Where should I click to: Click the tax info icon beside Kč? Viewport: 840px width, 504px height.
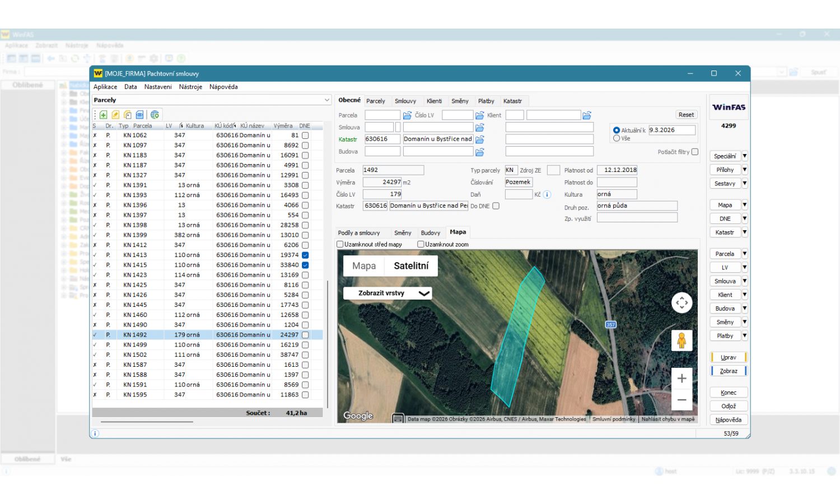[x=547, y=195]
